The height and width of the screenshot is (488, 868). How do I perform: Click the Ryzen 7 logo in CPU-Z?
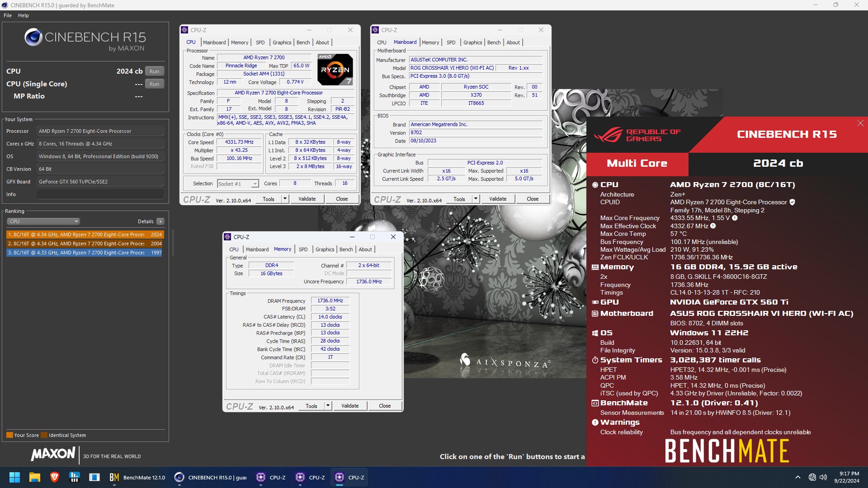(x=335, y=70)
